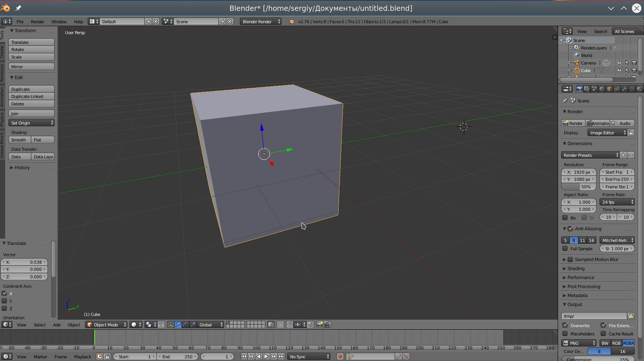Open the Add menu in viewport header

click(x=56, y=325)
